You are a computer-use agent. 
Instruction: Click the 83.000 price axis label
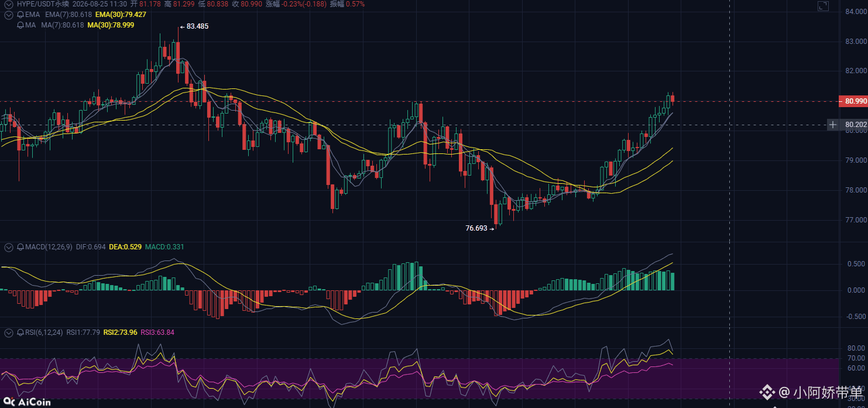856,42
